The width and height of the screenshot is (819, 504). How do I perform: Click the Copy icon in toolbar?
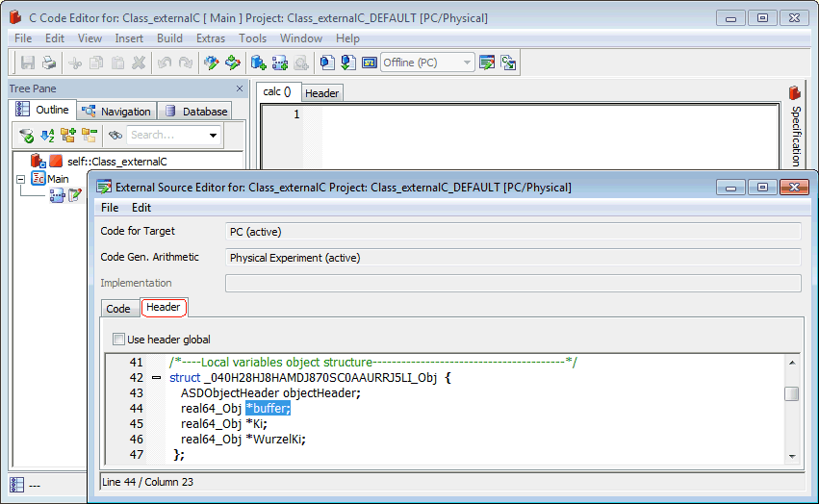pos(96,63)
